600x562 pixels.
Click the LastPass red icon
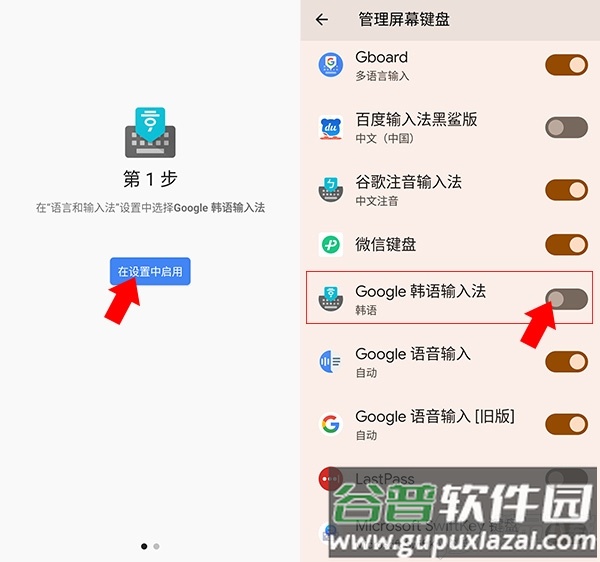coord(330,479)
